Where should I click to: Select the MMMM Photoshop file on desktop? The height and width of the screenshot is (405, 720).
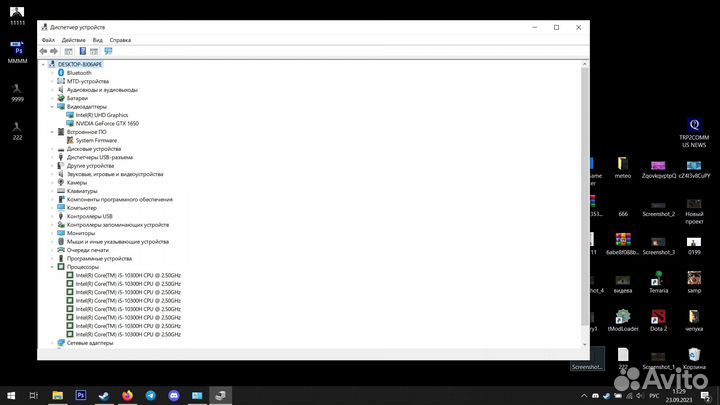click(x=17, y=52)
